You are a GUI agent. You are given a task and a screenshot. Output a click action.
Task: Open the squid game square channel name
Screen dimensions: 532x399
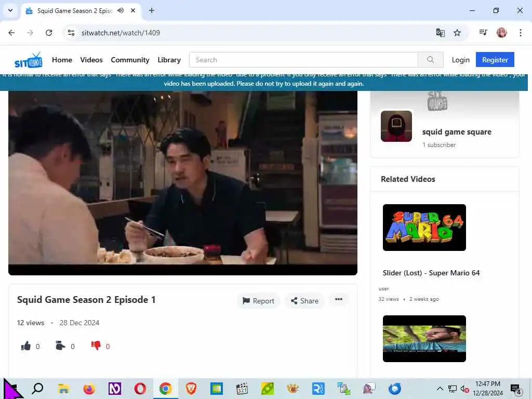tap(457, 131)
